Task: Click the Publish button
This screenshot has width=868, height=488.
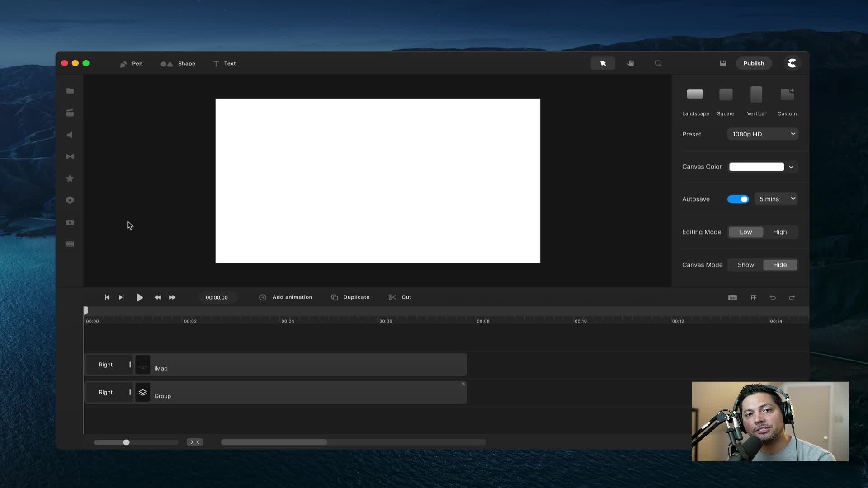Action: point(754,63)
